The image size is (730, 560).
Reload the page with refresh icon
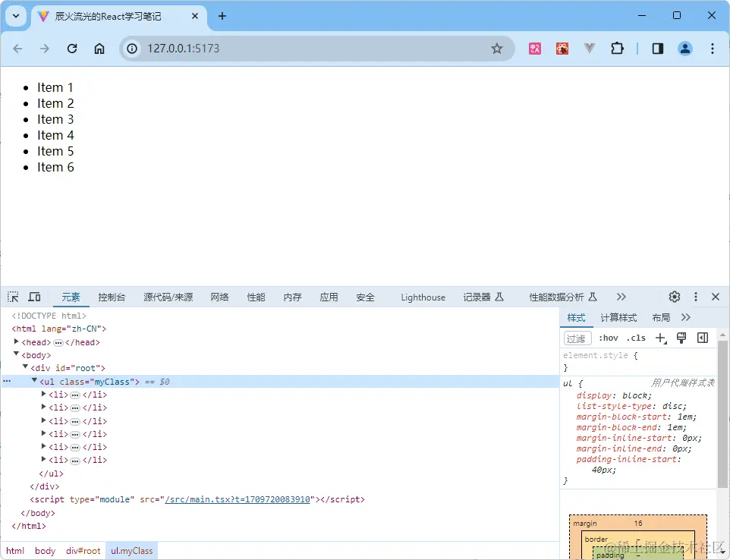72,49
